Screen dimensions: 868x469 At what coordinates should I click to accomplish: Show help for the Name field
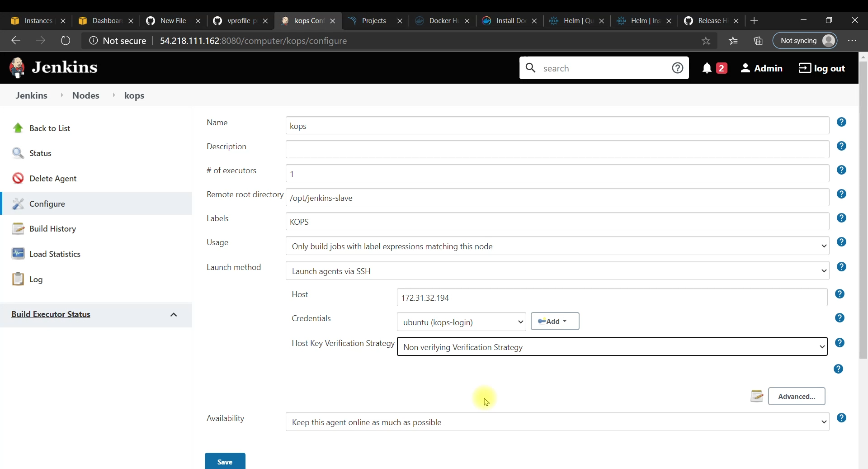pyautogui.click(x=841, y=122)
